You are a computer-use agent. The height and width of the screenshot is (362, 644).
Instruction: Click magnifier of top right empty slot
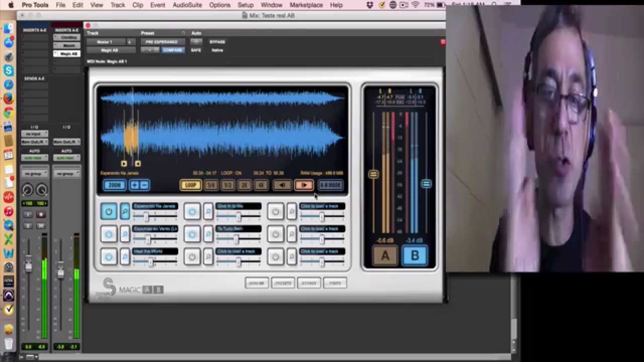coord(292,212)
